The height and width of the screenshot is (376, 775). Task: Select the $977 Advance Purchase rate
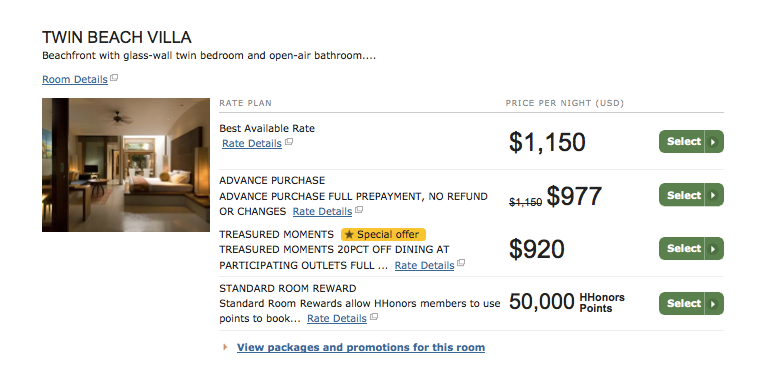point(691,195)
